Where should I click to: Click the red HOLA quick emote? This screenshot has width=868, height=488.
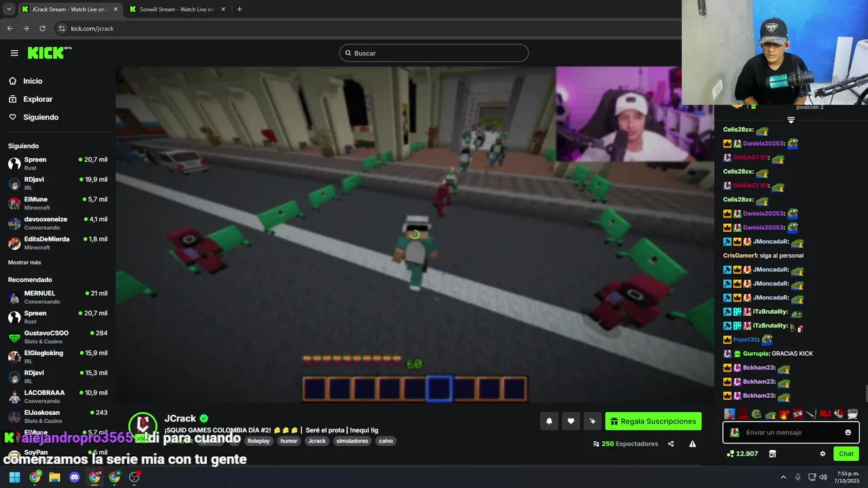coord(825,414)
